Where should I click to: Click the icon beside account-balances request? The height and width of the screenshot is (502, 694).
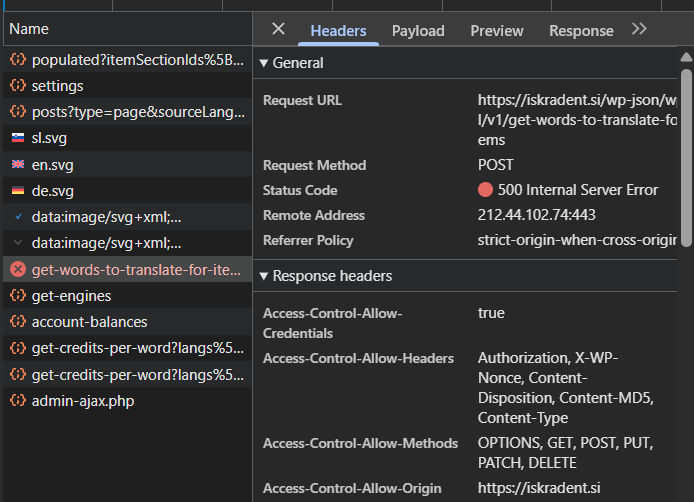(x=17, y=322)
